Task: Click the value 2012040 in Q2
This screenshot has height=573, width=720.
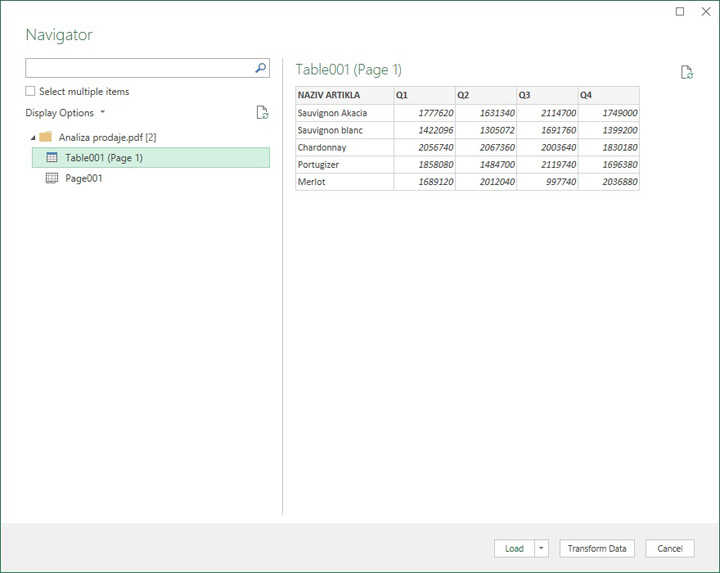Action: pos(486,182)
